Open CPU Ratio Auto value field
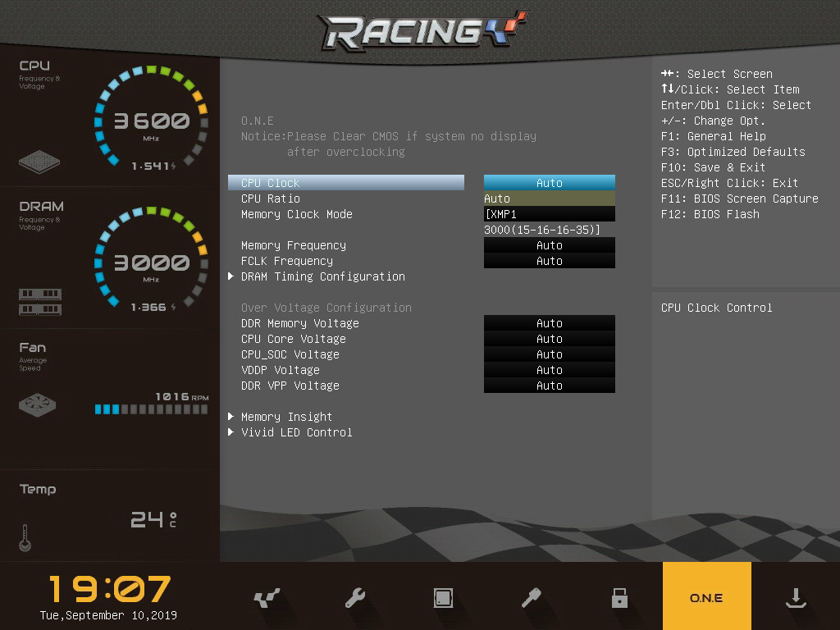840x630 pixels. pyautogui.click(x=549, y=199)
